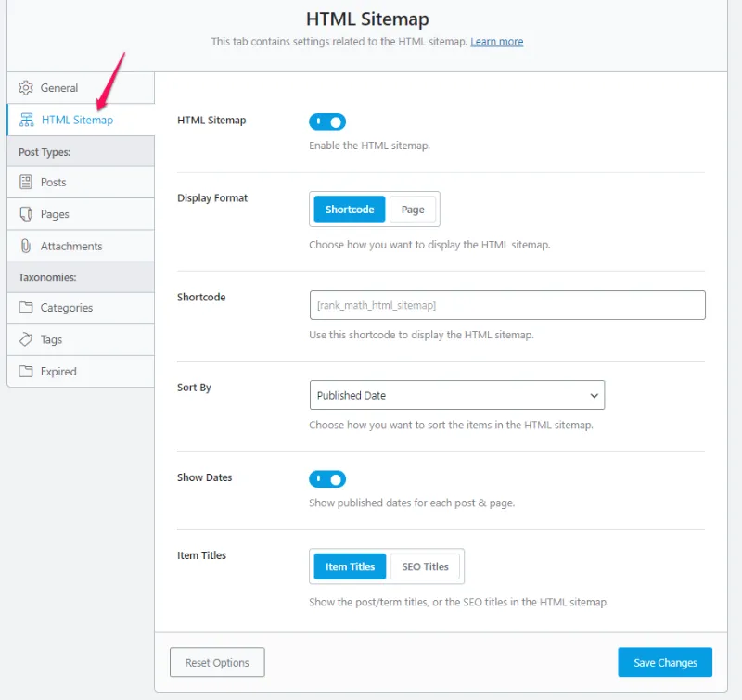Turn off the Show Dates toggle
The image size is (742, 700).
point(326,478)
